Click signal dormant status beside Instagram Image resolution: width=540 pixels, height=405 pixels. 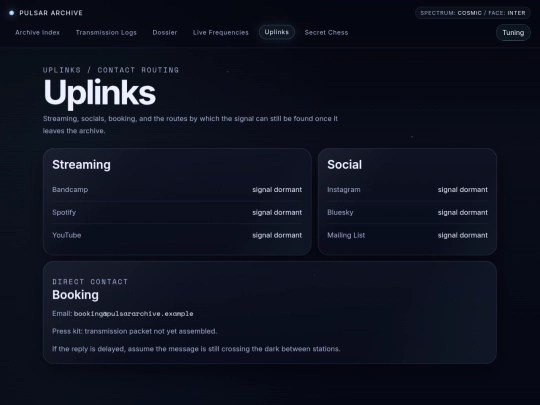[x=463, y=190]
